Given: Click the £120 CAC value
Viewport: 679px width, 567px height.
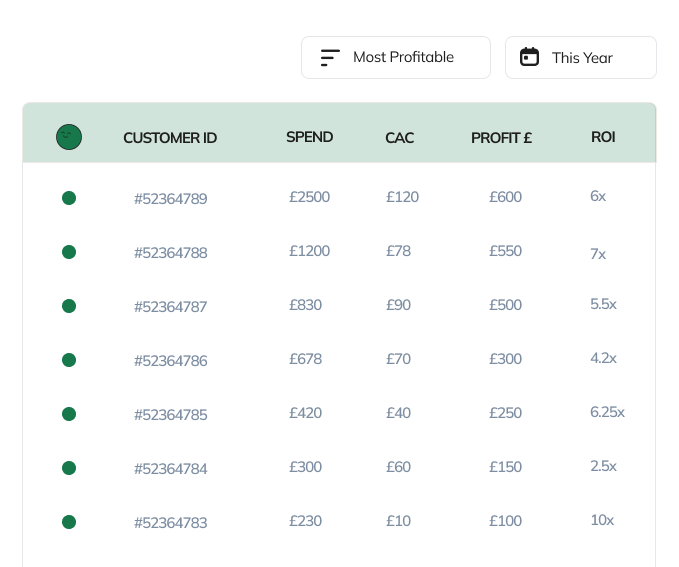Looking at the screenshot, I should [x=402, y=197].
